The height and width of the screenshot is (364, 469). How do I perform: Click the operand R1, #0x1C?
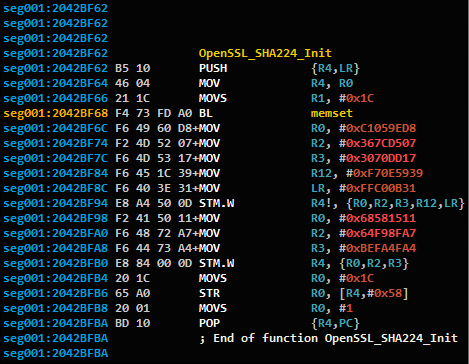pyautogui.click(x=342, y=98)
